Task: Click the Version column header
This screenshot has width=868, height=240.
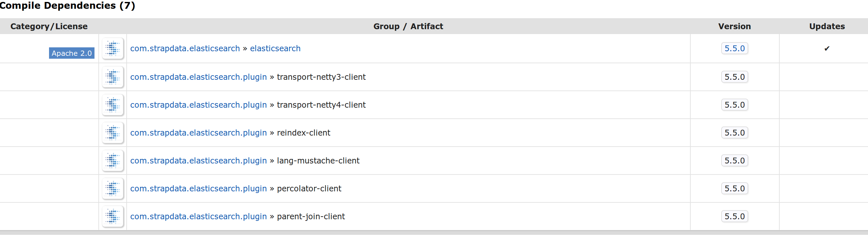Action: point(735,26)
